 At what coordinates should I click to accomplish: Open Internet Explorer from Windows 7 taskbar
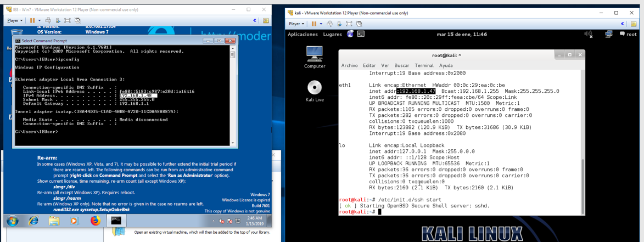click(33, 221)
